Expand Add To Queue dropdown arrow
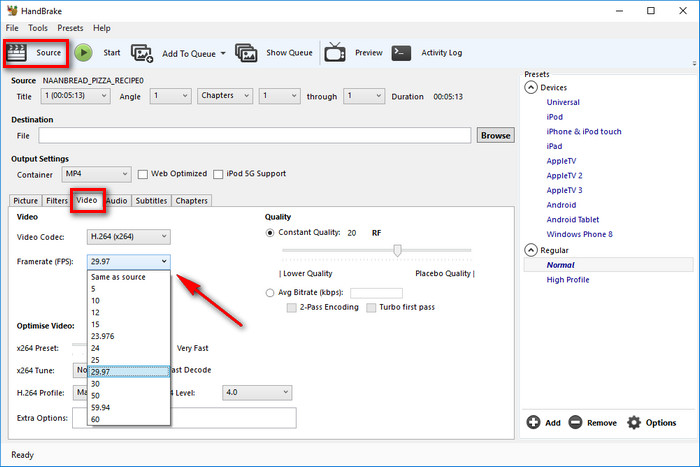Screen dimensions: 700x467 [x=223, y=54]
